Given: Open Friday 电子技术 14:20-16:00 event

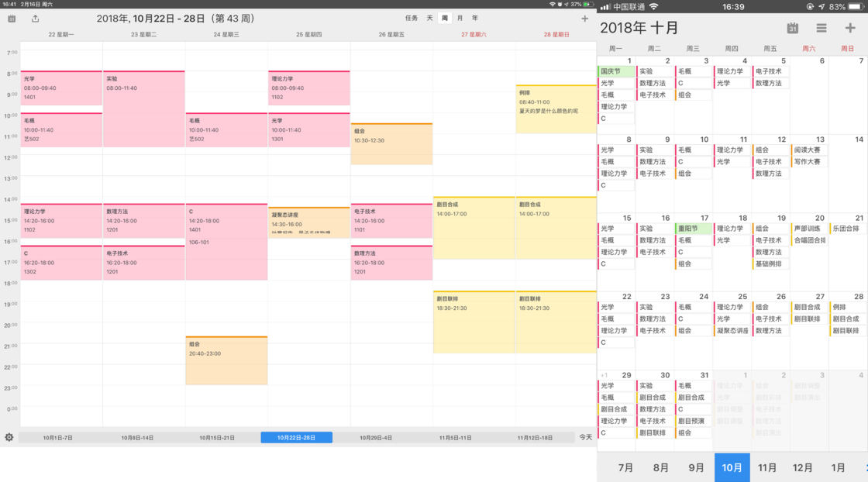Looking at the screenshot, I should (x=391, y=221).
